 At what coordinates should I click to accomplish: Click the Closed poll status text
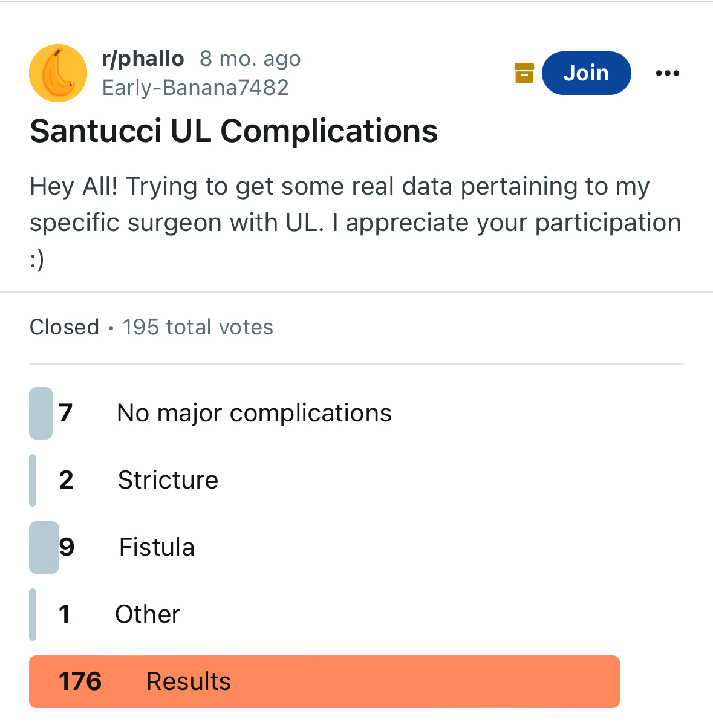tap(64, 327)
